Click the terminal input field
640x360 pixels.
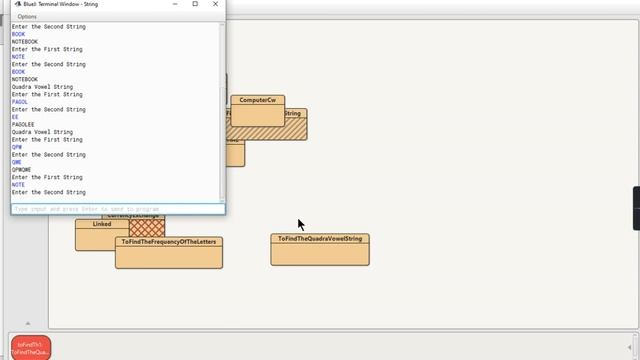tap(118, 209)
